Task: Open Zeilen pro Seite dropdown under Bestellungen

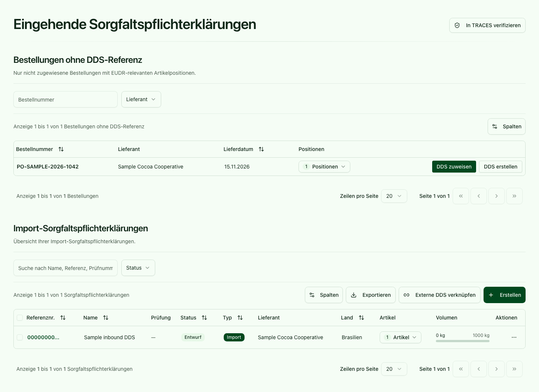Action: tap(394, 196)
